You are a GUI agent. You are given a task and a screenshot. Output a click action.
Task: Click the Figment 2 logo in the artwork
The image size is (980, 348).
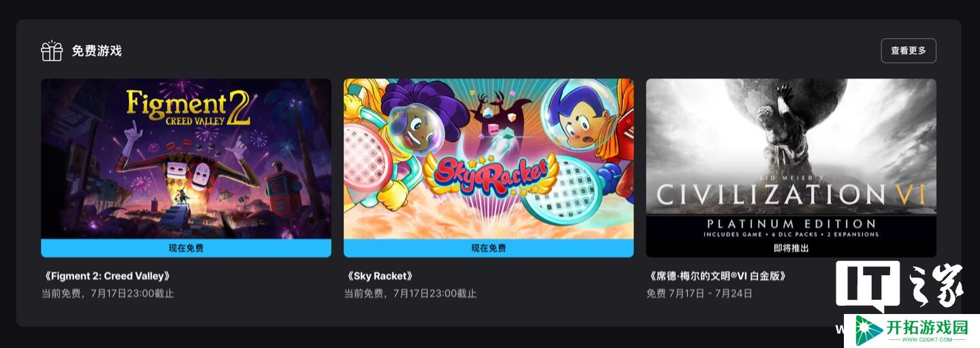click(188, 107)
